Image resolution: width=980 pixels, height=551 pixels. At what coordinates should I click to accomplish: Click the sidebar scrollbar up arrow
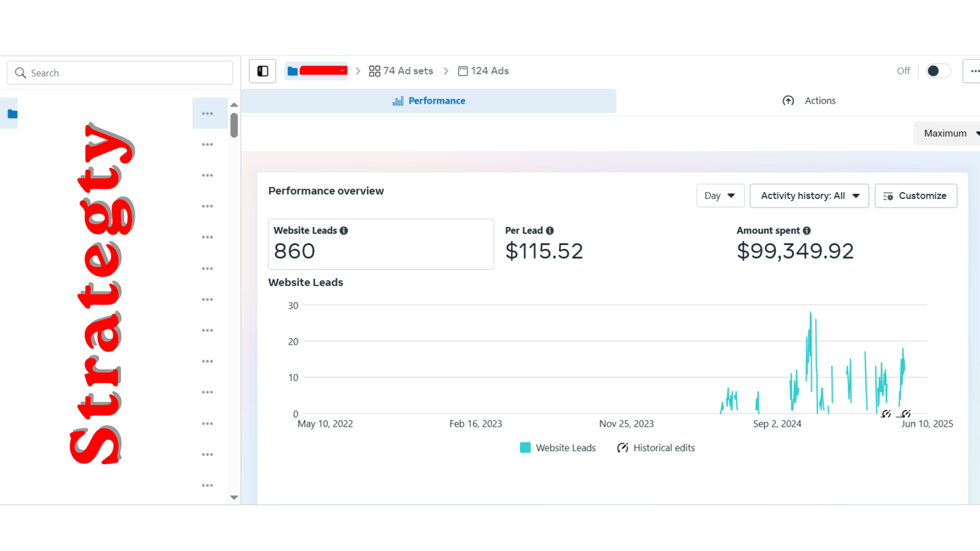[234, 105]
